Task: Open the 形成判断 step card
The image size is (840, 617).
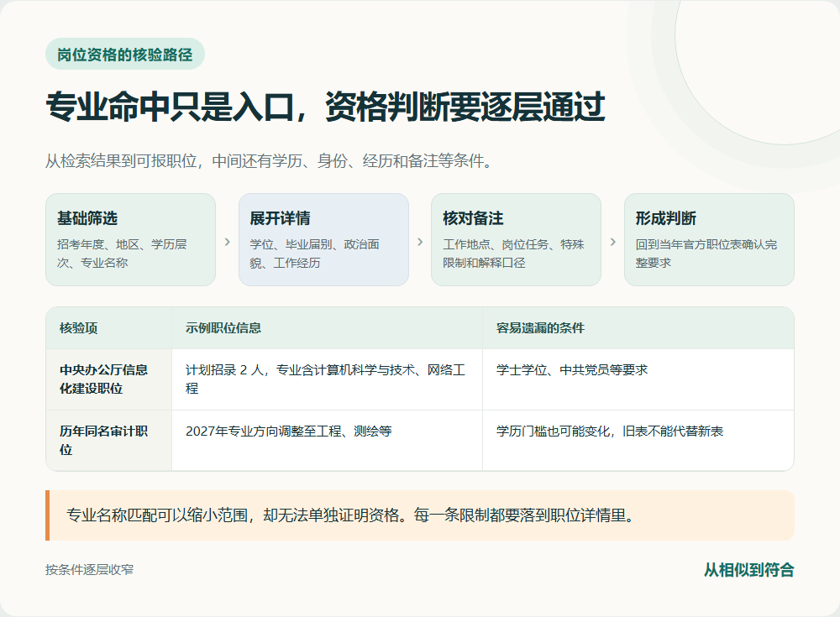Action: 709,239
